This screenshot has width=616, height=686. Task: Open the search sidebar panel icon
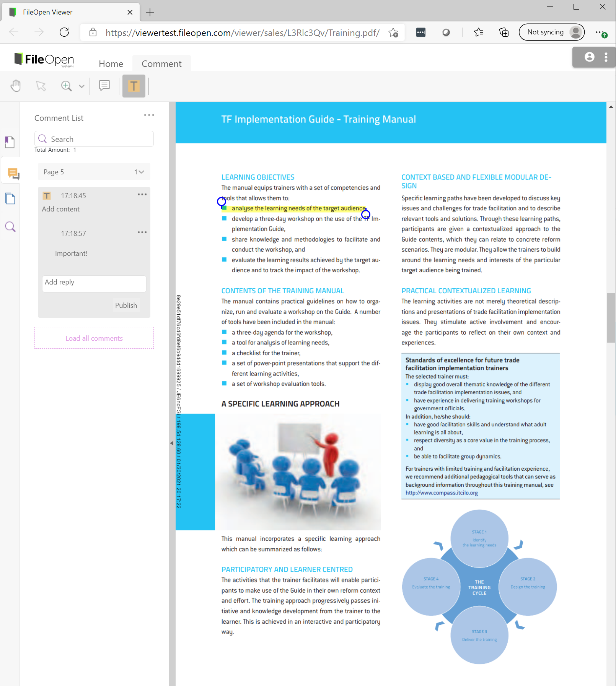click(10, 227)
